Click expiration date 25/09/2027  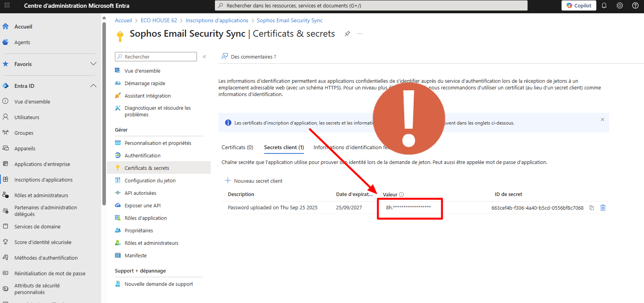click(x=349, y=207)
